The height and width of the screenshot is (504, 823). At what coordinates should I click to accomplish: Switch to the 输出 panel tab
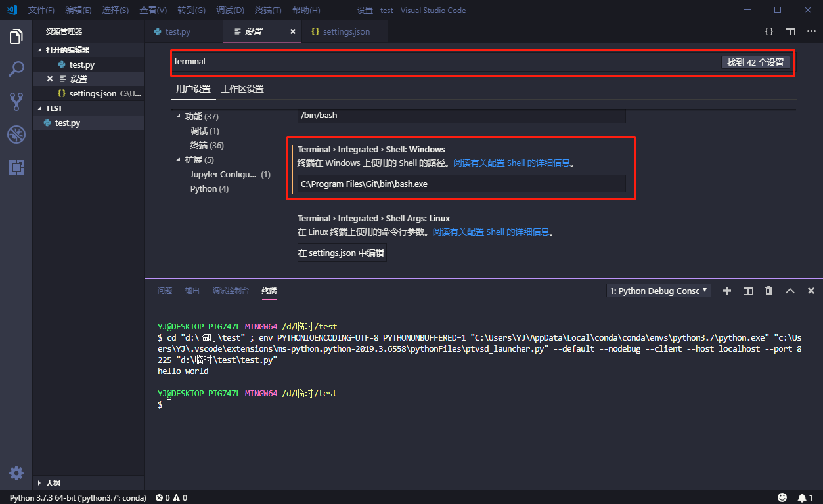tap(192, 291)
